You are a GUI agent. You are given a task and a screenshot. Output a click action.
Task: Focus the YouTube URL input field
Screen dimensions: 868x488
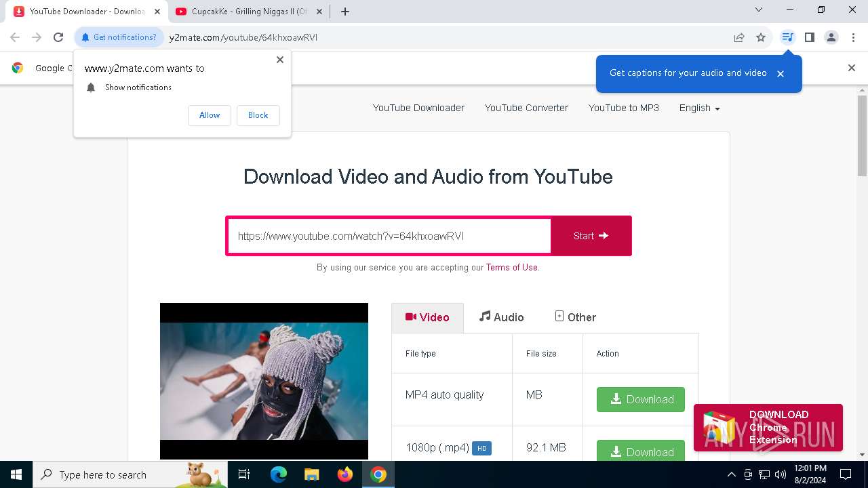(x=389, y=236)
